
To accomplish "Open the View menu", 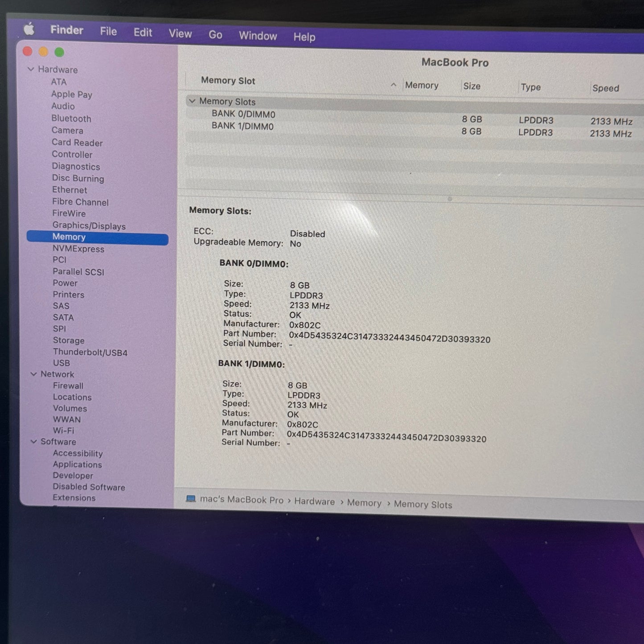I will [180, 34].
